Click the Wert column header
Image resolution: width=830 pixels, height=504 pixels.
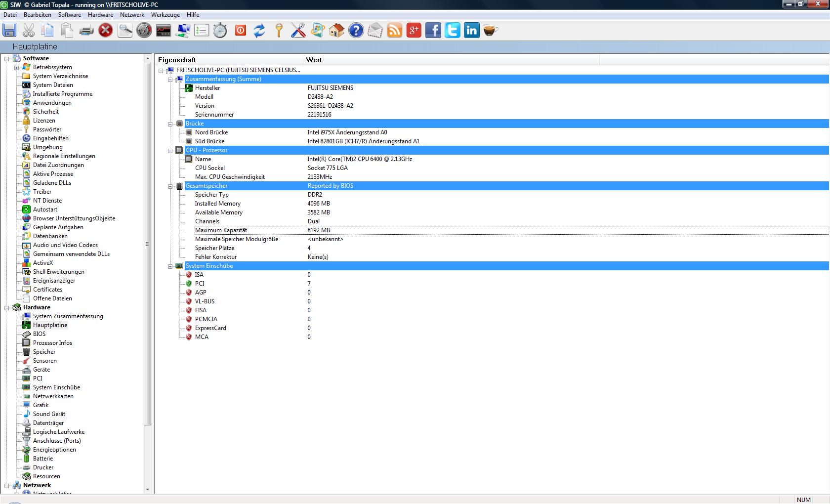point(451,60)
